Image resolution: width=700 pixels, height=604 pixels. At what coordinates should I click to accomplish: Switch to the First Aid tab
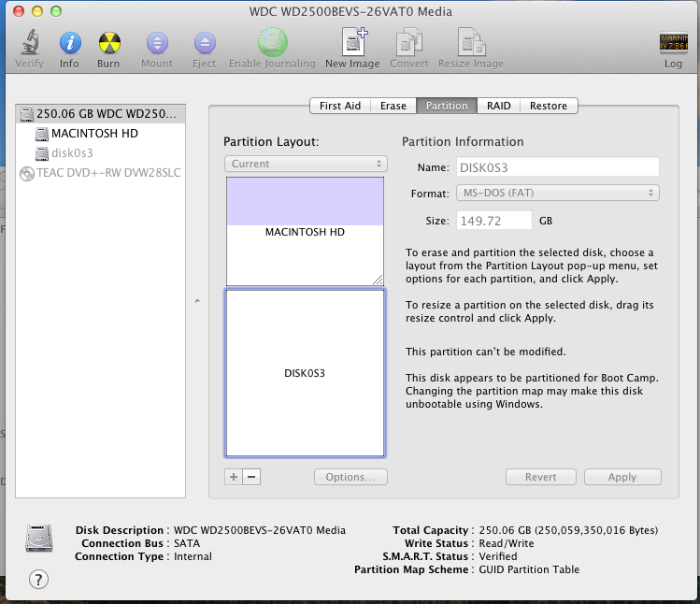click(339, 106)
